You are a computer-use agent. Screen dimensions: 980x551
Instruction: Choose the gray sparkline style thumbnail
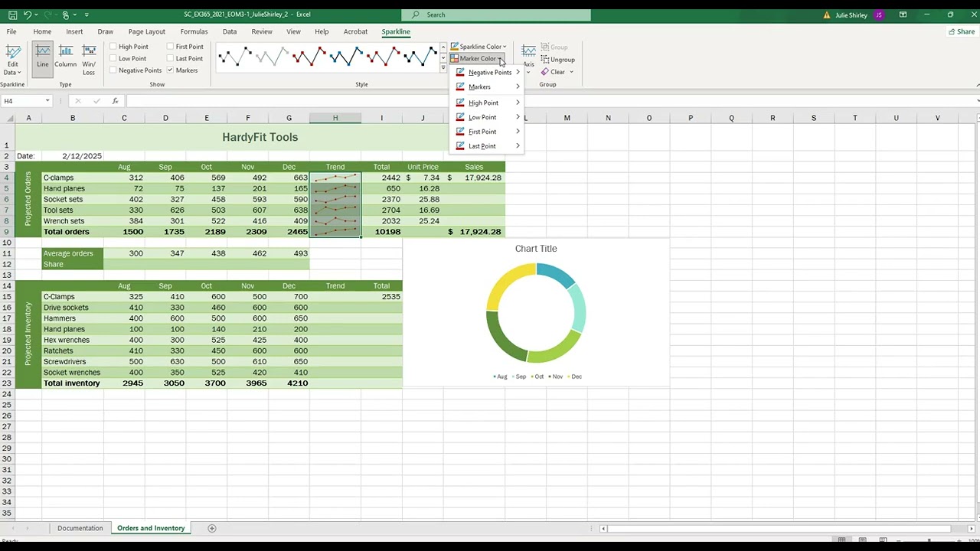(x=272, y=56)
